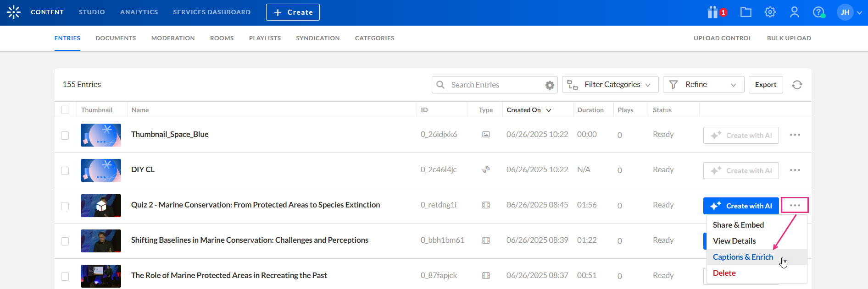Click the refresh entries list icon
The image size is (868, 289).
click(x=797, y=85)
